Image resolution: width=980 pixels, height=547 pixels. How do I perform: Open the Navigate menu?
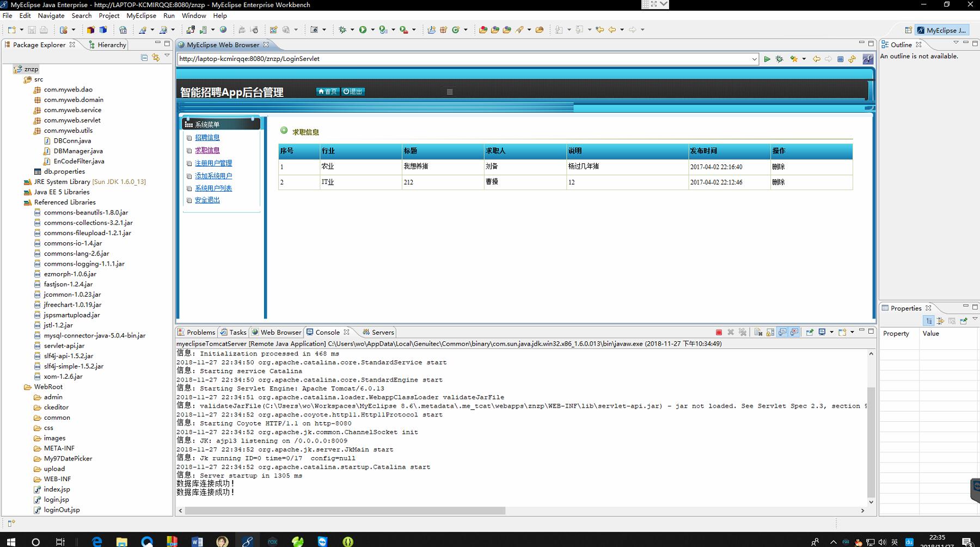pyautogui.click(x=51, y=16)
